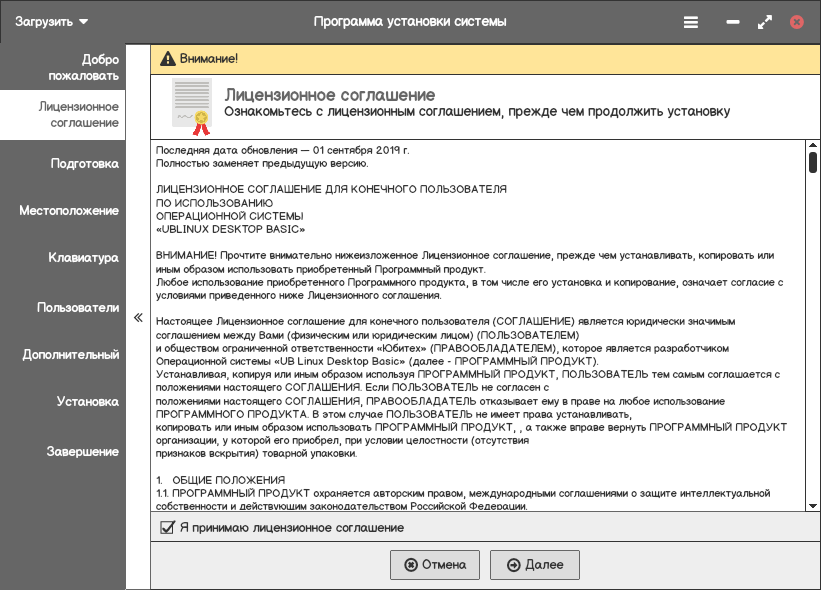Open the Загрузить dropdown
Screen dimensions: 821x590
[51, 21]
